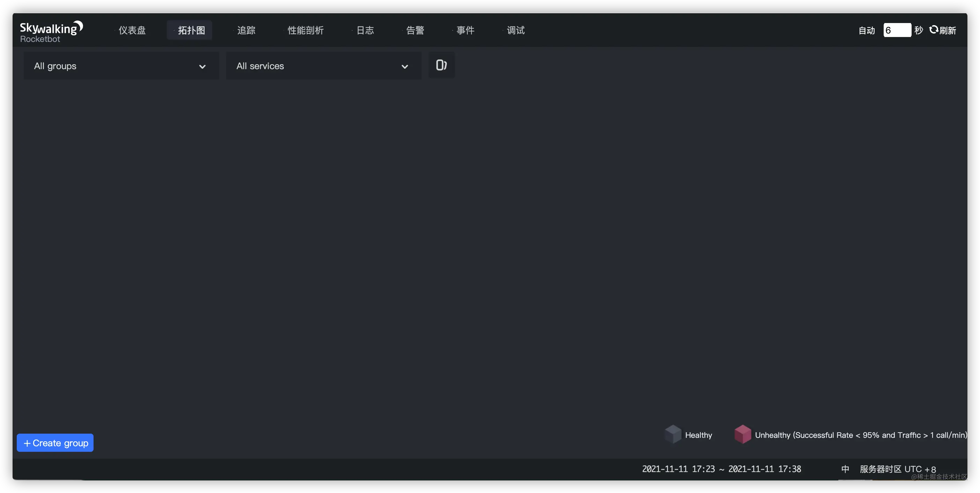
Task: Select the 拓扑图 topology tab
Action: [x=190, y=30]
